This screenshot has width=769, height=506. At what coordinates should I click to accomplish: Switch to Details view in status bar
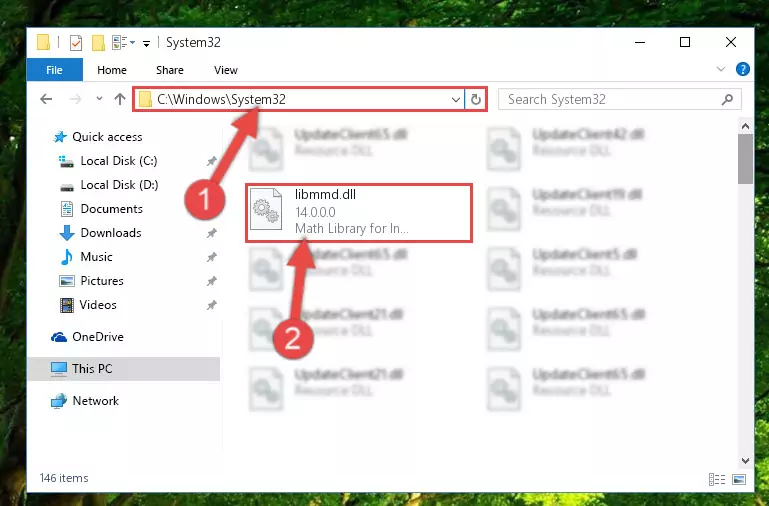(717, 479)
